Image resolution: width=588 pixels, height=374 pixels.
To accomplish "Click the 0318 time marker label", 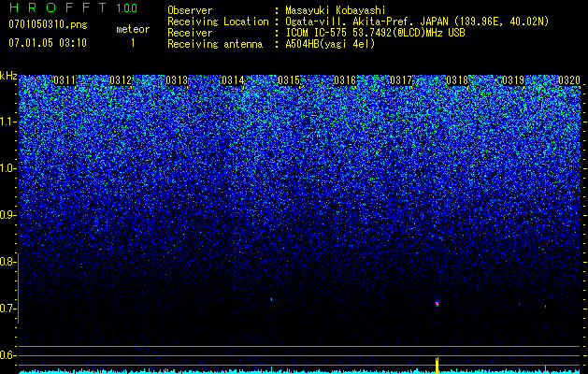I will (x=457, y=80).
